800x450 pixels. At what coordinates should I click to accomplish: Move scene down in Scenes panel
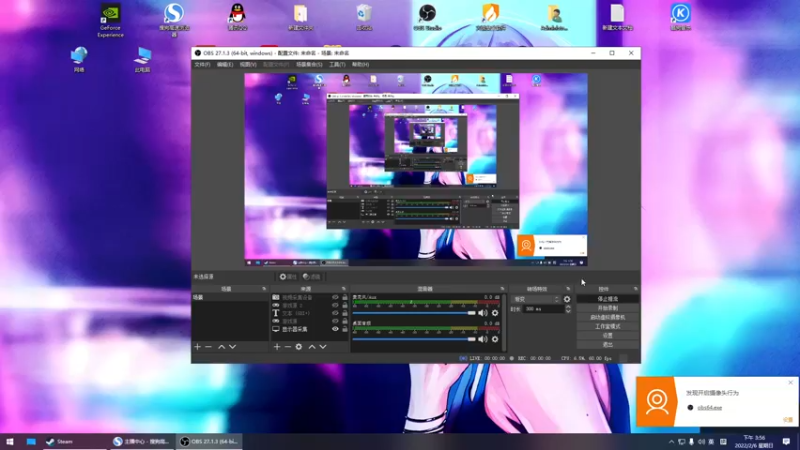(x=233, y=347)
